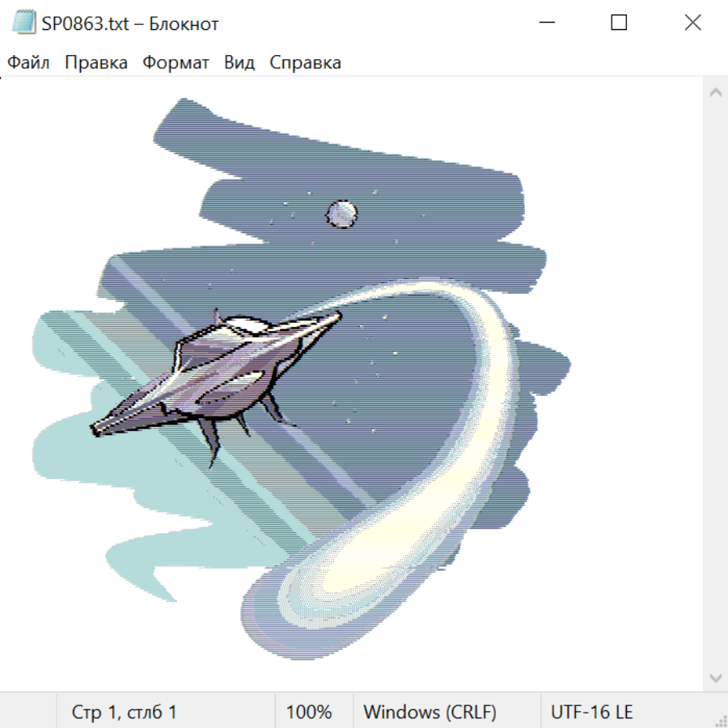Minimize the Блокнот window
This screenshot has height=728, width=728.
545,23
